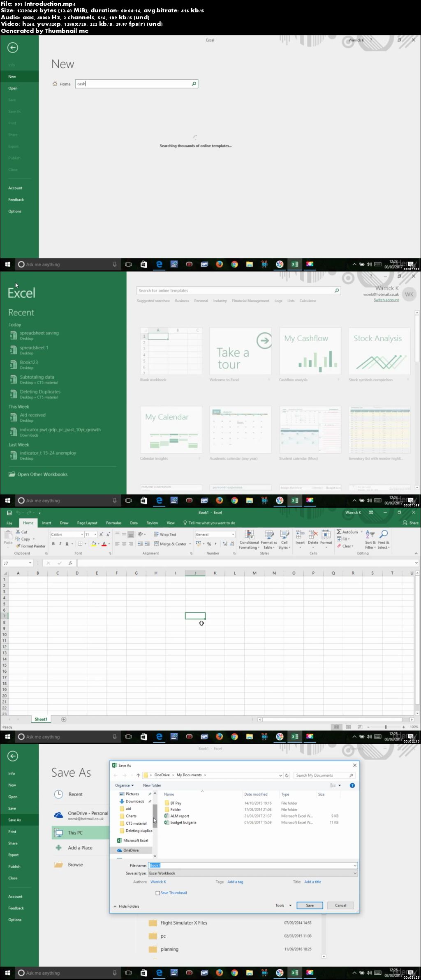Switch to the Insert ribbon tab
The image size is (421, 980).
[46, 523]
